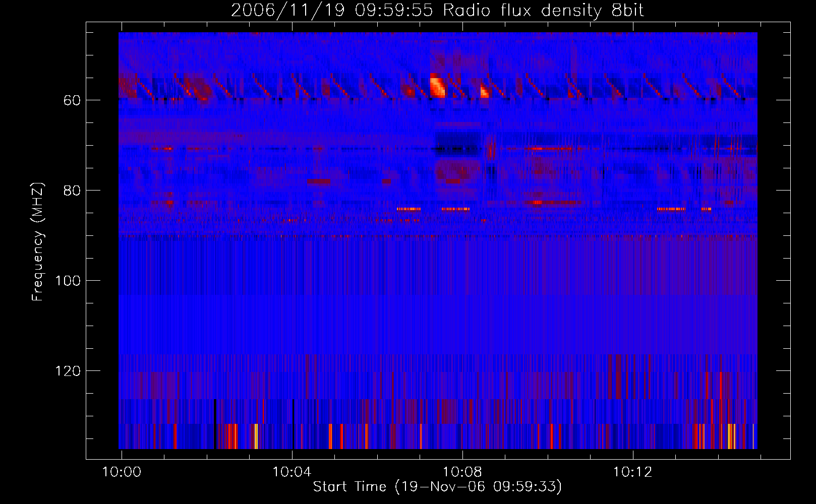Click the '10:12' time tick label

point(632,472)
